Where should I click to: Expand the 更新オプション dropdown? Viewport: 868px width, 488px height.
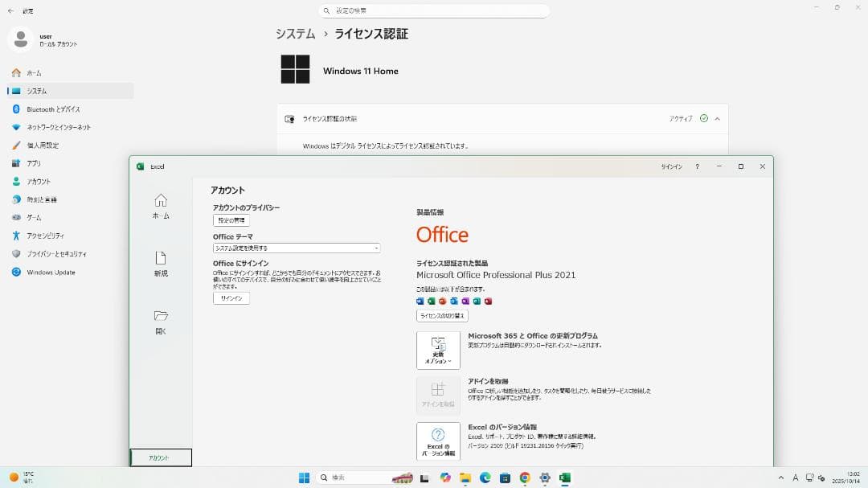(438, 350)
